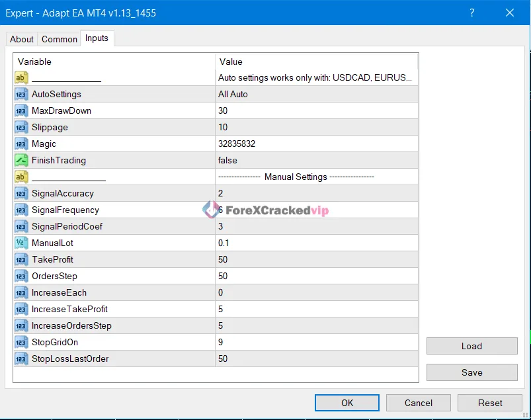This screenshot has width=531, height=420.
Task: Confirm settings with the OK button
Action: tap(347, 403)
